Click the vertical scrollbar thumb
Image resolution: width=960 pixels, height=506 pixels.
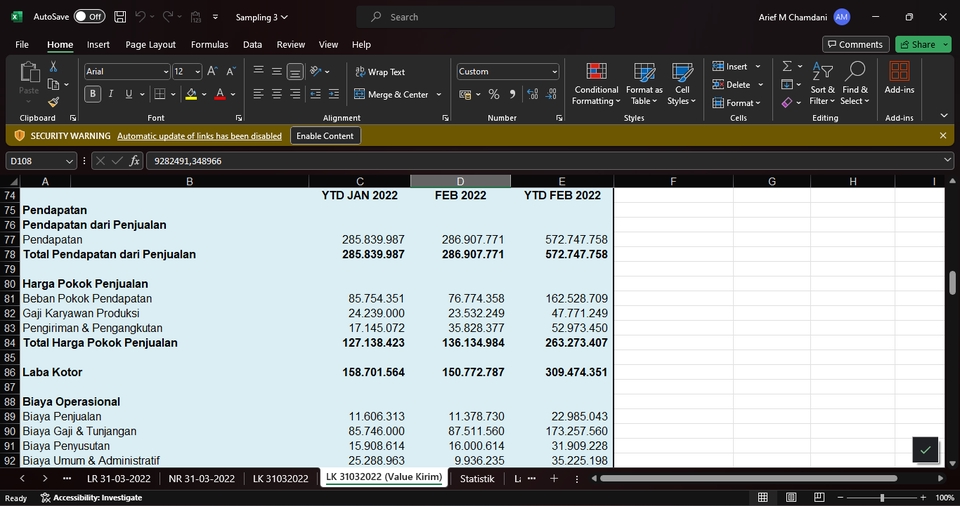[x=952, y=283]
